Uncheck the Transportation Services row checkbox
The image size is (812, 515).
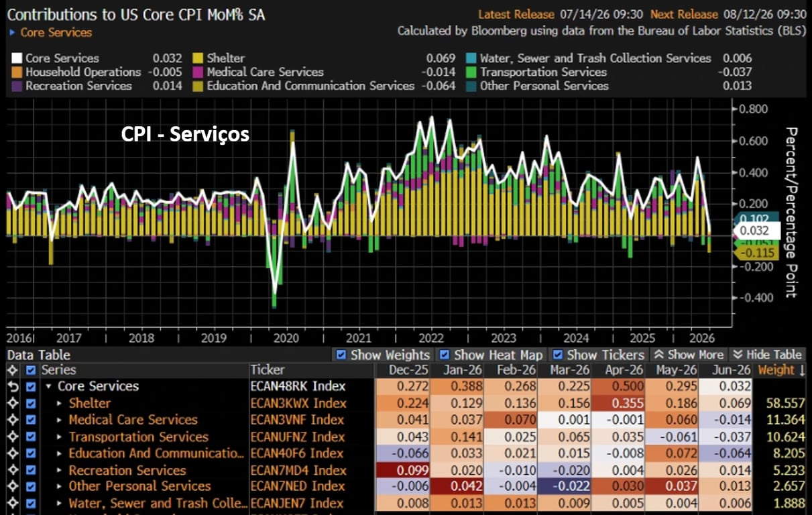[x=30, y=437]
